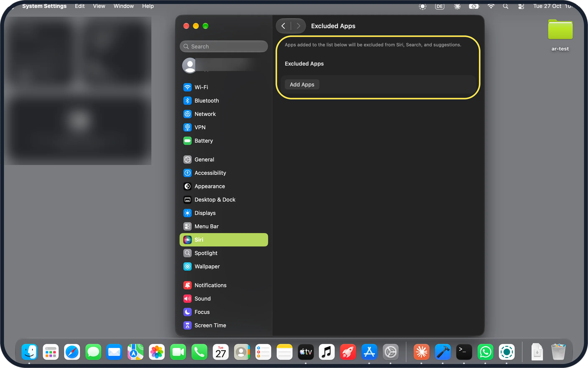Open Spotlight settings
The height and width of the screenshot is (368, 588).
(224, 253)
